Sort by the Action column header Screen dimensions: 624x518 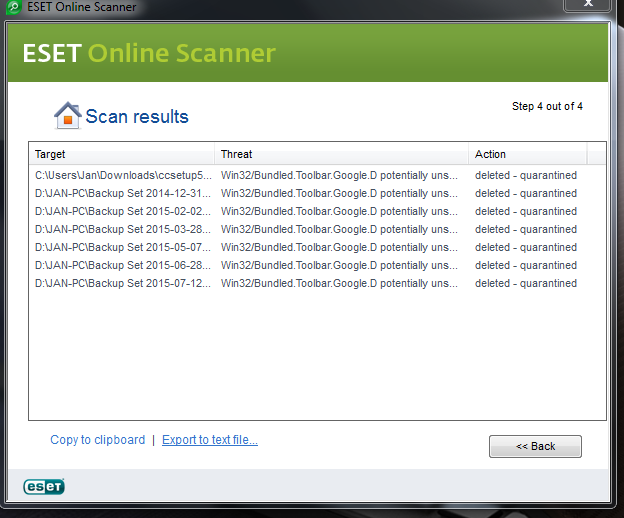coord(528,154)
